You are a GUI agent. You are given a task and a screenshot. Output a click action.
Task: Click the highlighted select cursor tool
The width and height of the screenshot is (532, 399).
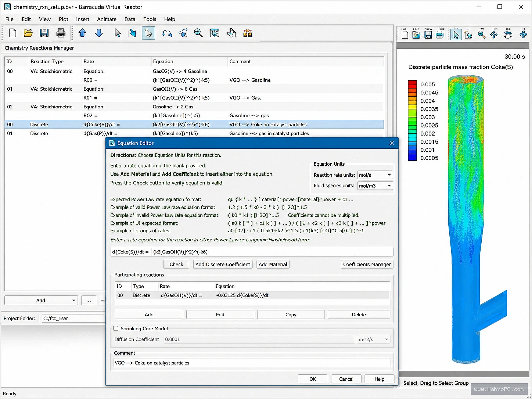point(148,33)
